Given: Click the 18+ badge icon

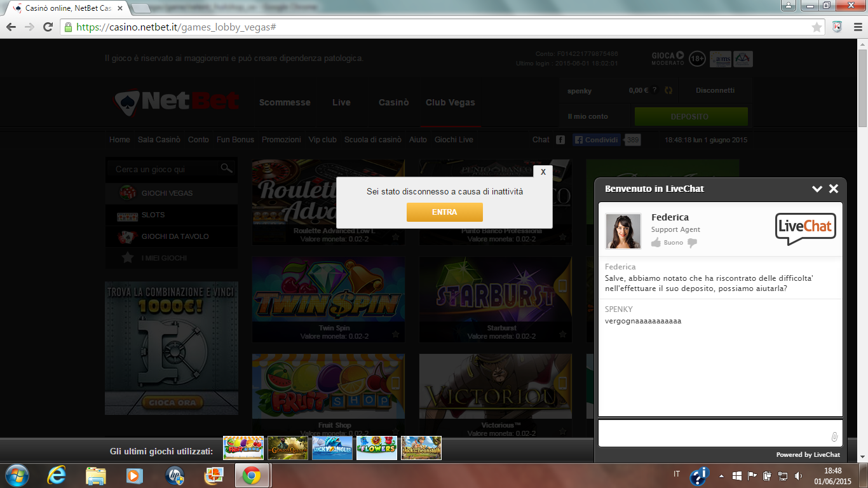Looking at the screenshot, I should (x=697, y=58).
